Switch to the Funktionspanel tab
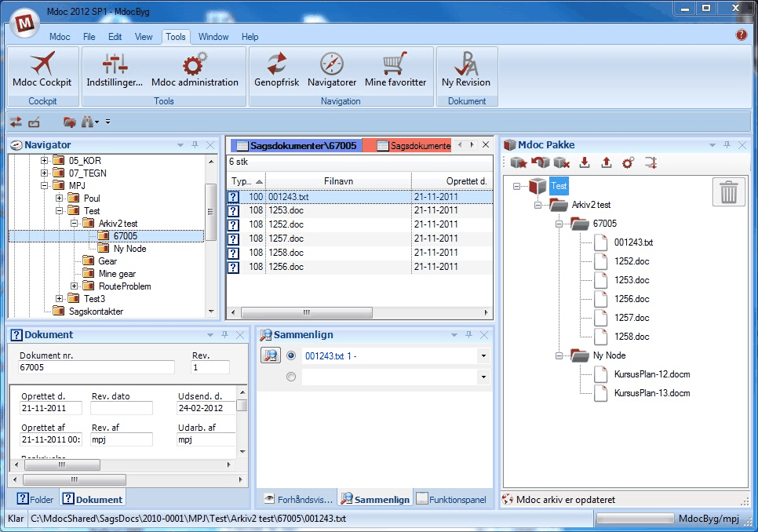The height and width of the screenshot is (532, 758). pyautogui.click(x=451, y=499)
